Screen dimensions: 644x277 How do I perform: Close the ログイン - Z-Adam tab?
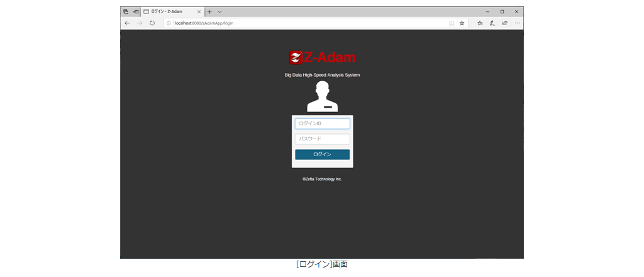[x=199, y=12]
